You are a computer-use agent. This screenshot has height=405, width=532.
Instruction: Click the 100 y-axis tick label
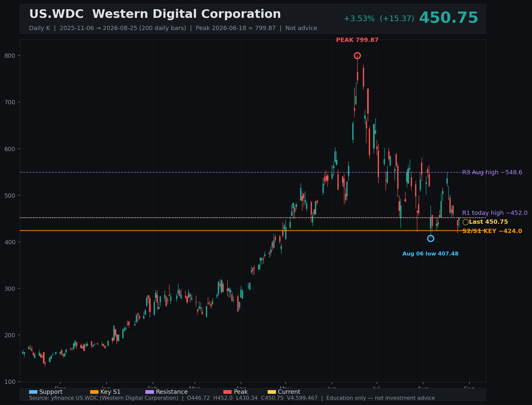(10, 382)
